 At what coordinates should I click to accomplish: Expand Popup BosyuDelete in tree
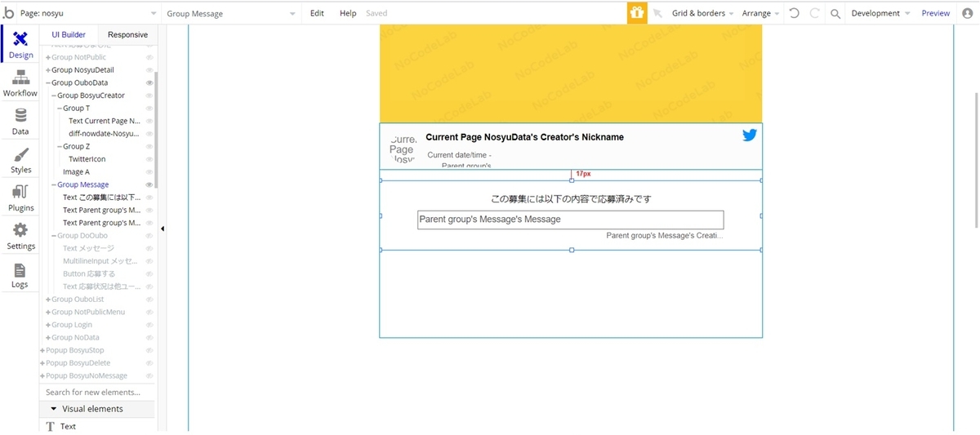pyautogui.click(x=42, y=363)
